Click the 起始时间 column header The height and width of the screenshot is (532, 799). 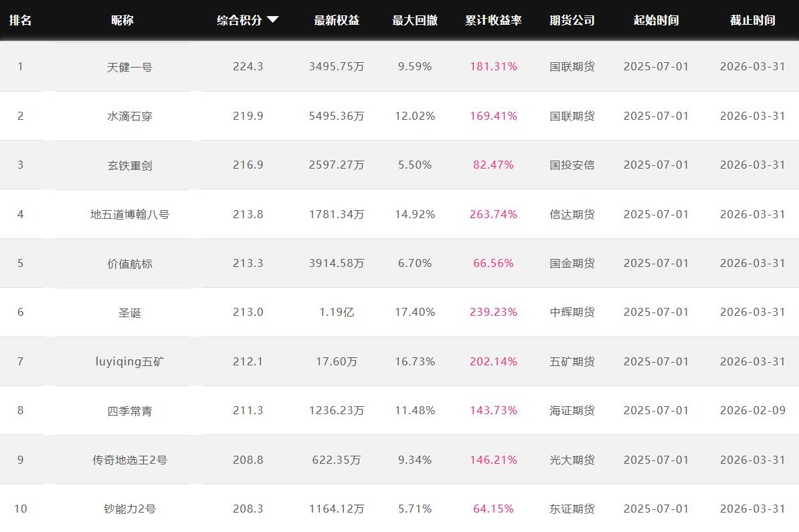[x=656, y=20]
